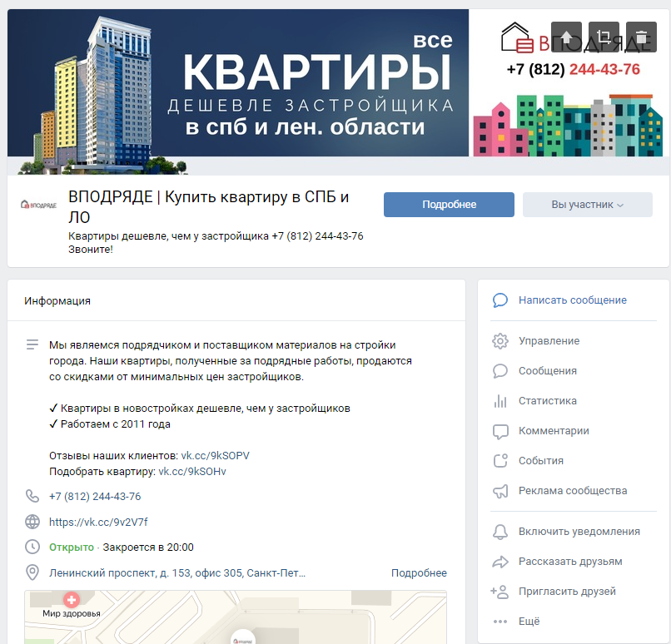This screenshot has width=671, height=644.
Task: Open Сообщения in the sidebar menu
Action: click(x=547, y=371)
